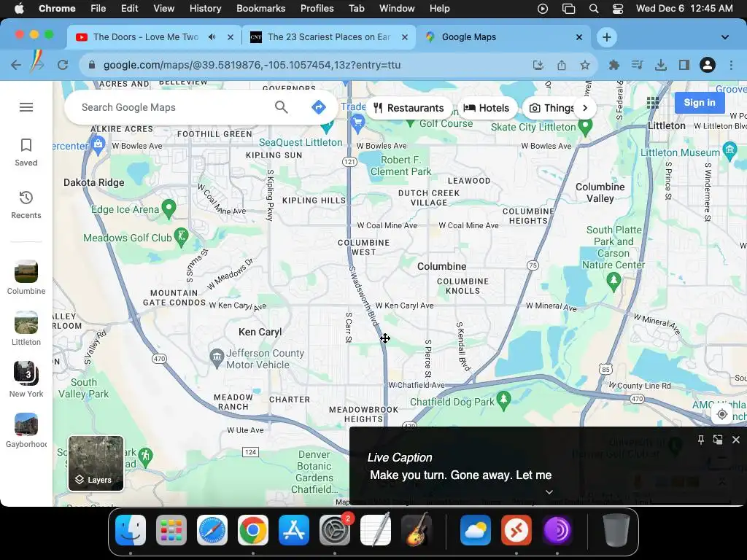The width and height of the screenshot is (747, 560).
Task: Select Chatfield Dog Park pin
Action: point(503,400)
